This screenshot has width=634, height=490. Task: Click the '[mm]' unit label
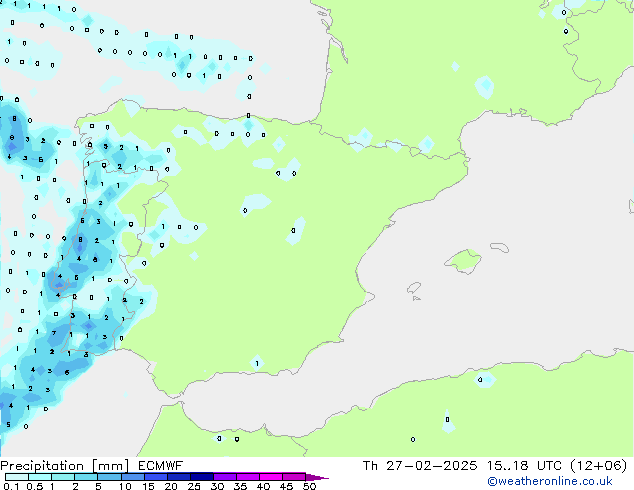pyautogui.click(x=110, y=466)
